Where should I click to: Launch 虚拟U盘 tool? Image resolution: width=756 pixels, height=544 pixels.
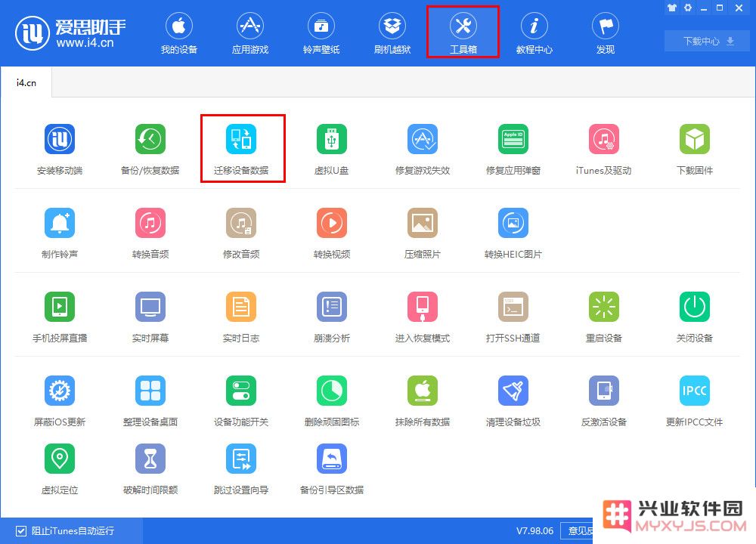click(332, 149)
